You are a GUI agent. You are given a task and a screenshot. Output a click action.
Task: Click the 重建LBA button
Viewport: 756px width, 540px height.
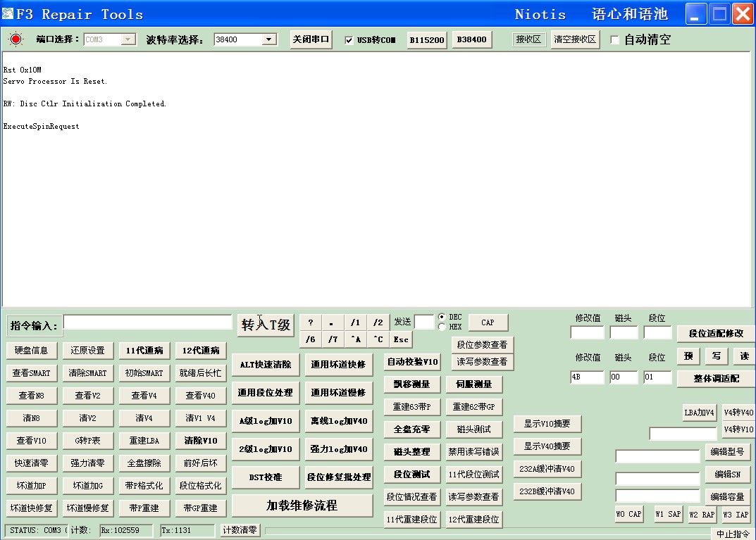tap(144, 440)
